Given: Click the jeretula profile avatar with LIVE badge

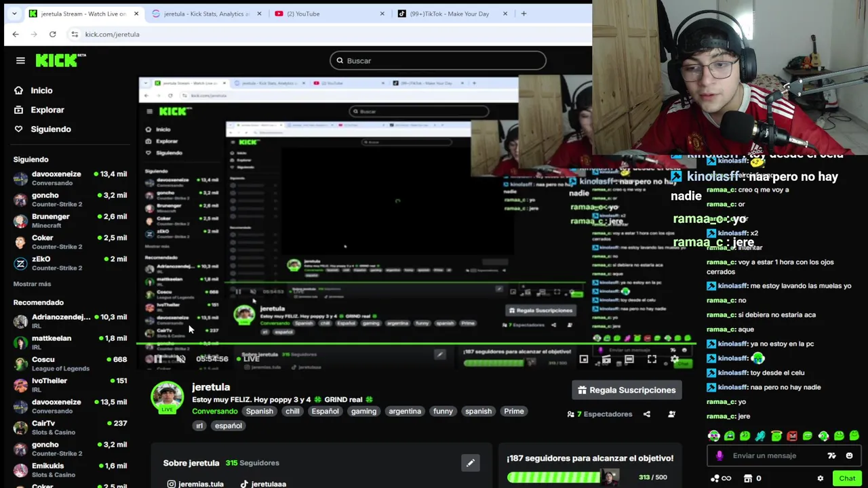Looking at the screenshot, I should 167,399.
